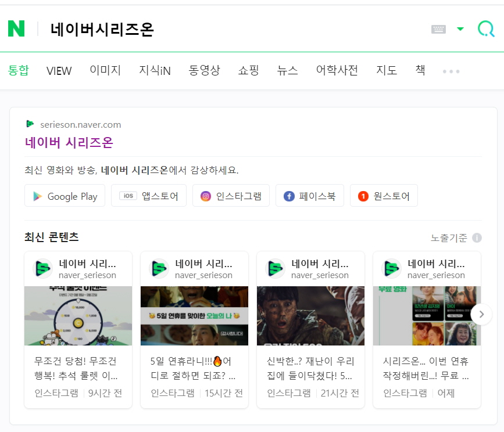Select the 지도 tab
504x432 pixels.
click(x=387, y=70)
